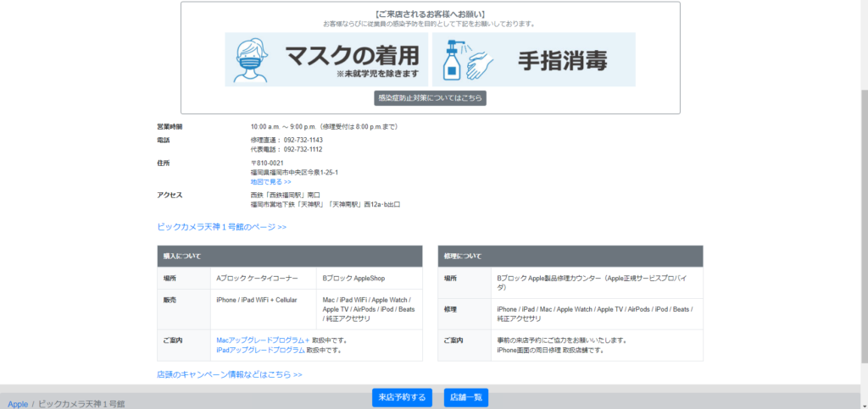
Task: Click the 店舗一覧 button
Action: coord(466,397)
